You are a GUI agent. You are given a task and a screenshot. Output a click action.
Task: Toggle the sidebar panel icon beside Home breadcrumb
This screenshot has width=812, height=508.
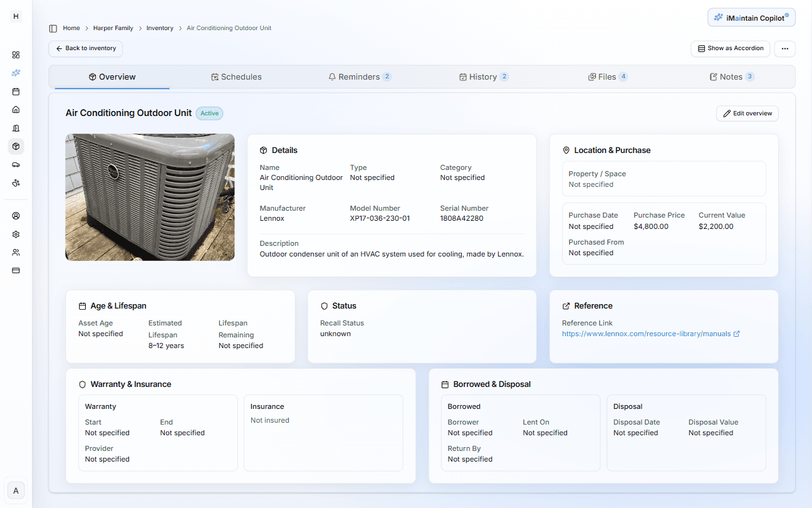(x=53, y=28)
